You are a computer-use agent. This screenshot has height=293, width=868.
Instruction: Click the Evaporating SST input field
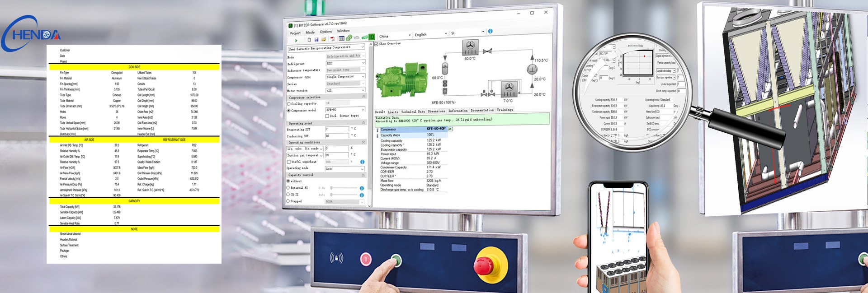337,129
